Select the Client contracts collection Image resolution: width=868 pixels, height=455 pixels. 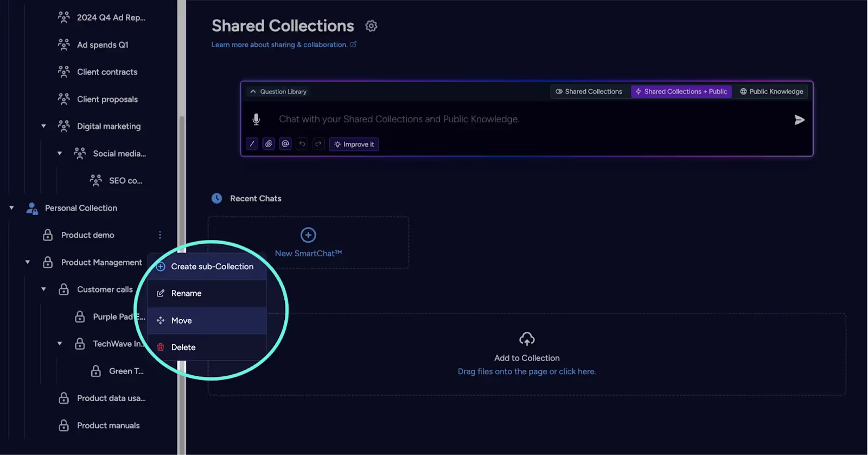107,72
